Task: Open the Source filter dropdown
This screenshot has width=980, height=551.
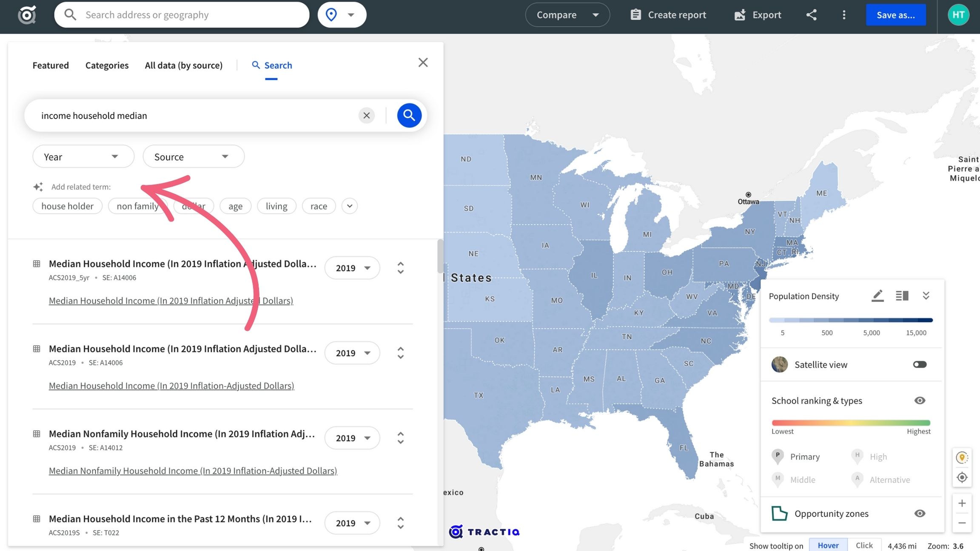Action: point(193,157)
